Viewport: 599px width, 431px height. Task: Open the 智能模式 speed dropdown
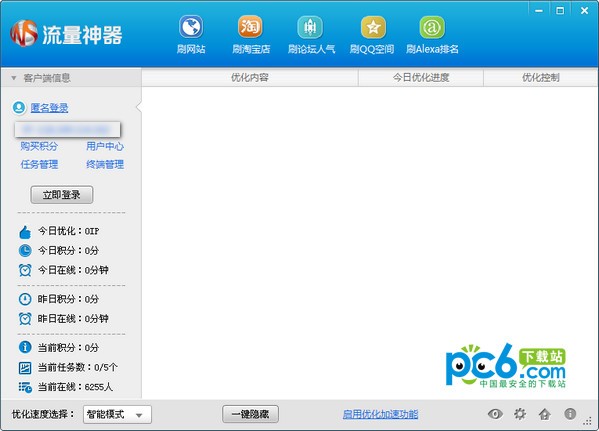[x=117, y=415]
